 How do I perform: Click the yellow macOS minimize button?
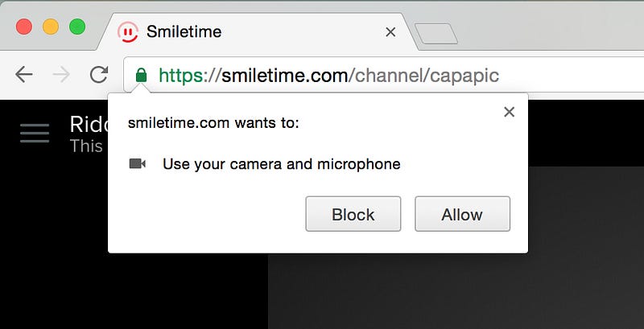coord(51,27)
